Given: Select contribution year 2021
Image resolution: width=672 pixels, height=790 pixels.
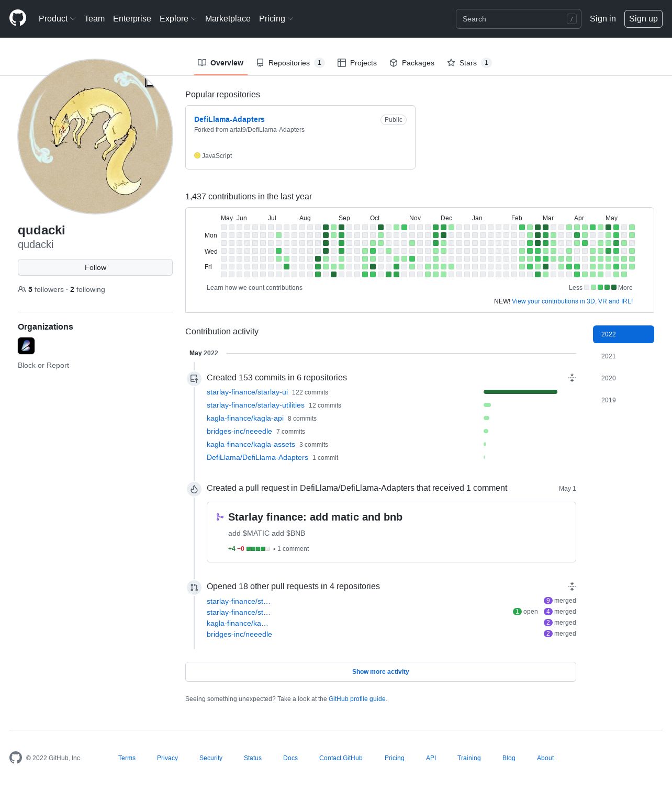Looking at the screenshot, I should pos(623,356).
